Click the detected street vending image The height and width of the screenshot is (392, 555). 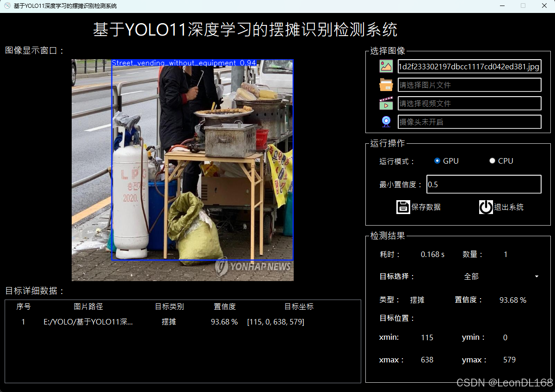183,170
